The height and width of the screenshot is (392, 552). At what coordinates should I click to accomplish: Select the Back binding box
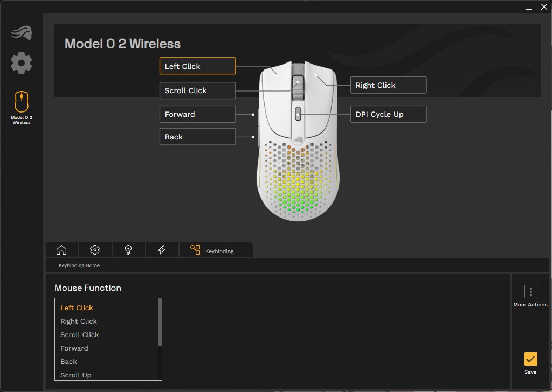click(197, 137)
